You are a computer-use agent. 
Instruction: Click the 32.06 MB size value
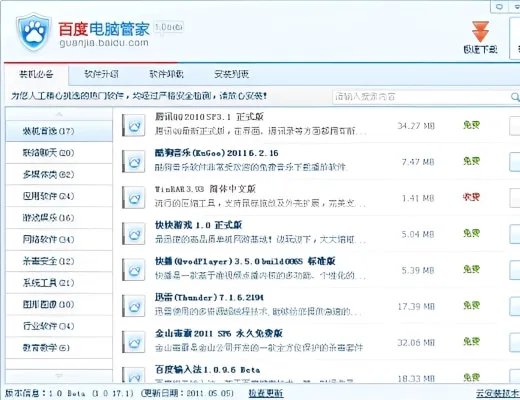[x=416, y=342]
